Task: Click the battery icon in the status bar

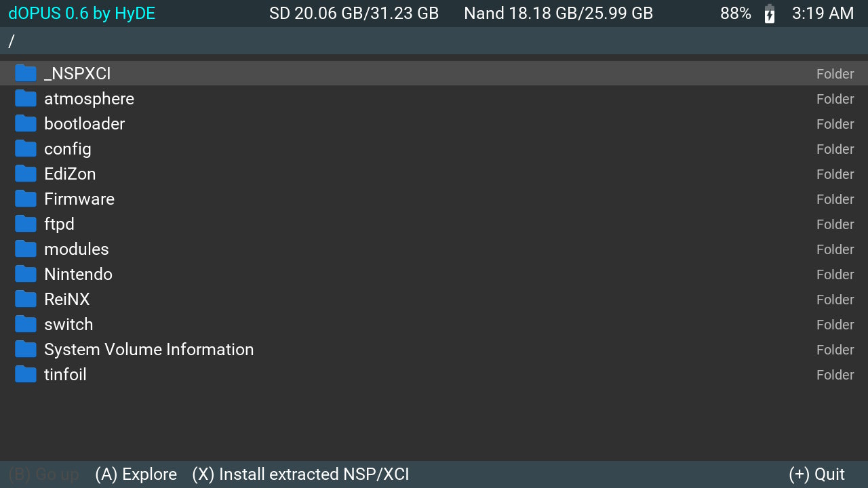Action: pos(770,13)
